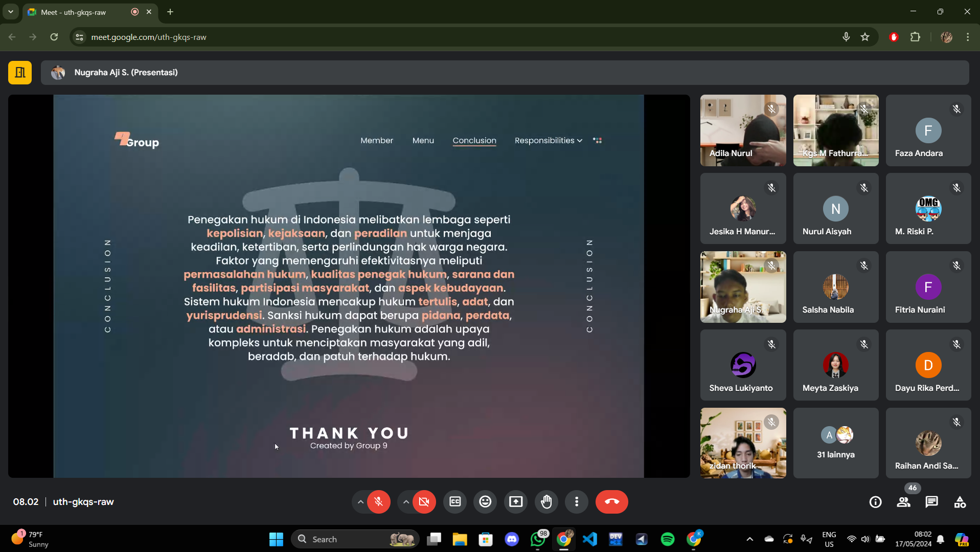The image size is (980, 552).
Task: Click the red leave call button
Action: pos(611,502)
